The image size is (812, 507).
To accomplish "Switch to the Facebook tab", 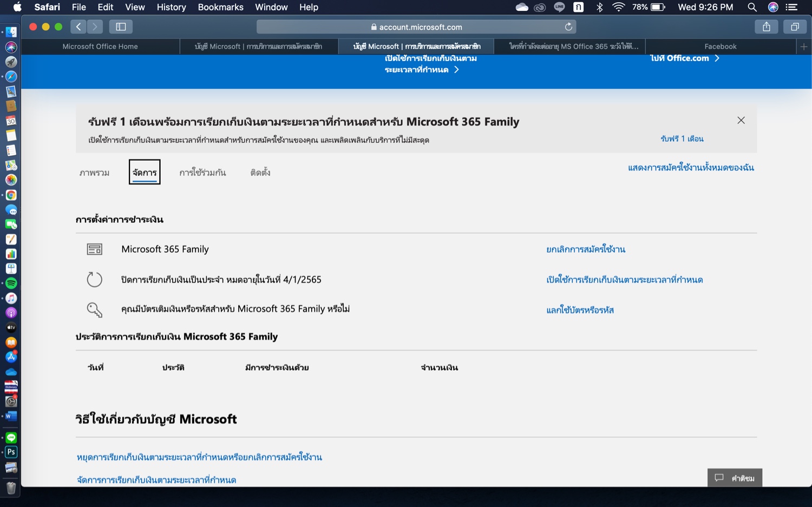I will coord(721,47).
